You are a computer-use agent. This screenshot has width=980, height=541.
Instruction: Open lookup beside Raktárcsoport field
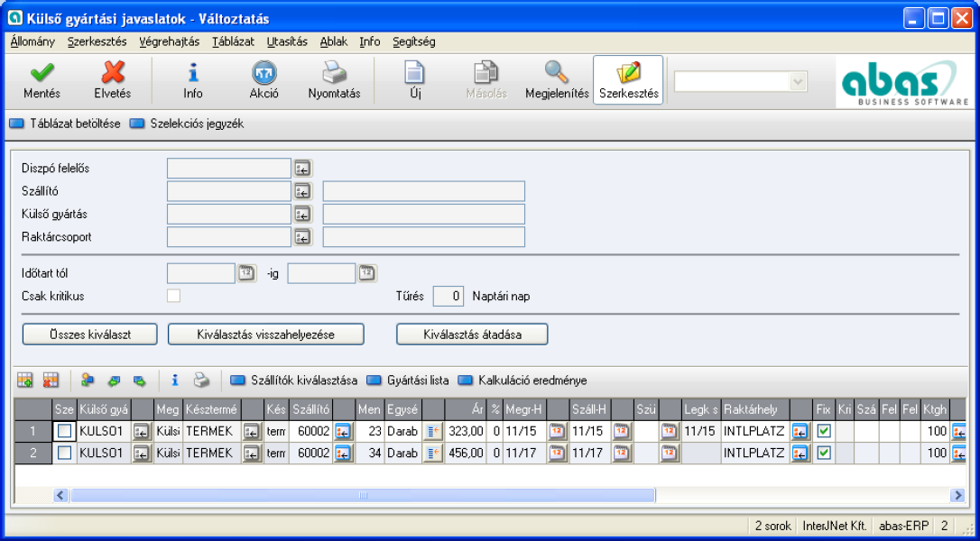[303, 237]
